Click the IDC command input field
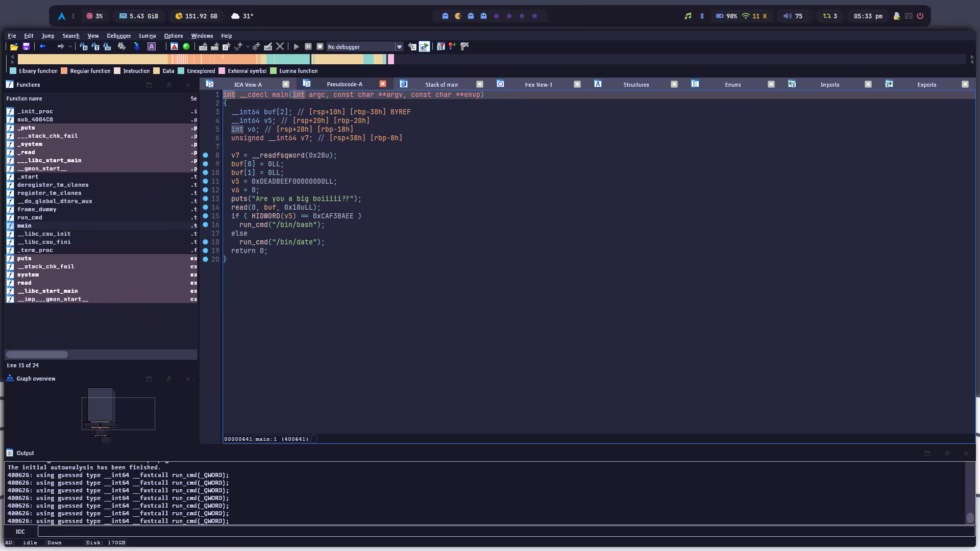The width and height of the screenshot is (980, 551). point(505,532)
